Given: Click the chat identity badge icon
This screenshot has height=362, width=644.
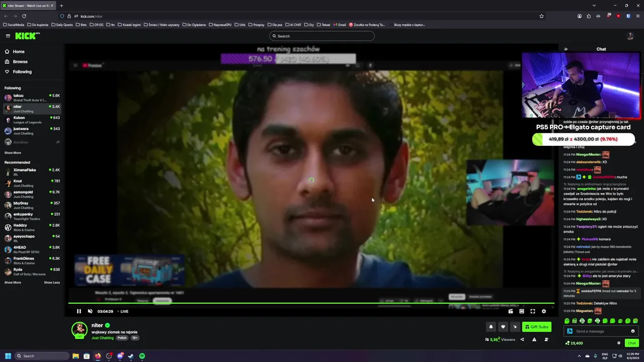Looking at the screenshot, I should (x=570, y=331).
